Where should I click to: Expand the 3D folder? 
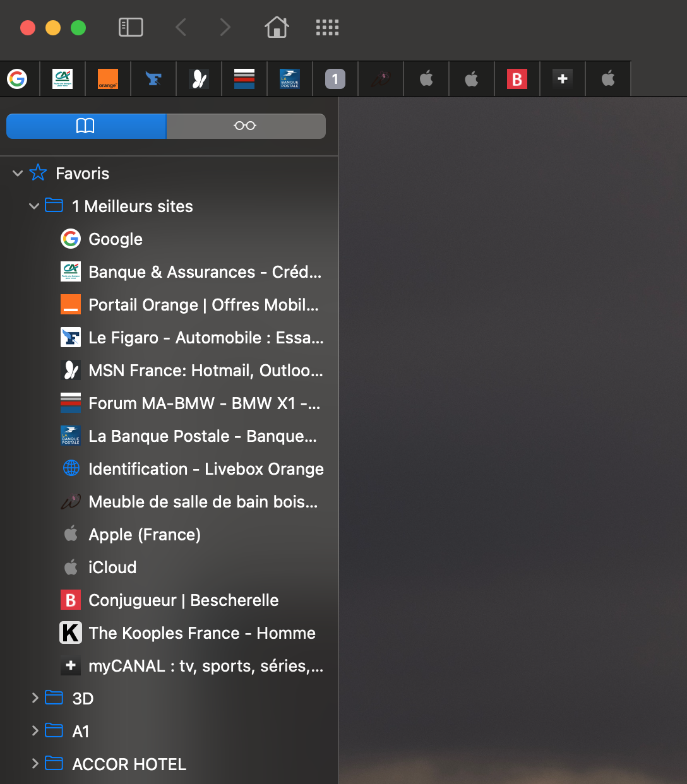click(35, 698)
